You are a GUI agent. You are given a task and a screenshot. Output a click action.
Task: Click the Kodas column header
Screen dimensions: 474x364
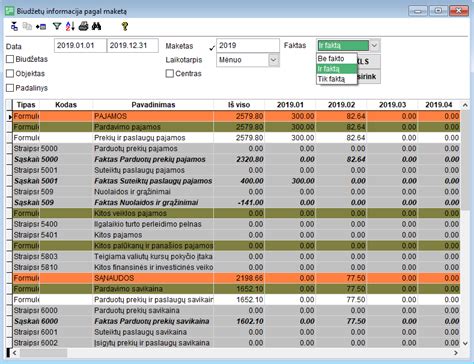[66, 105]
